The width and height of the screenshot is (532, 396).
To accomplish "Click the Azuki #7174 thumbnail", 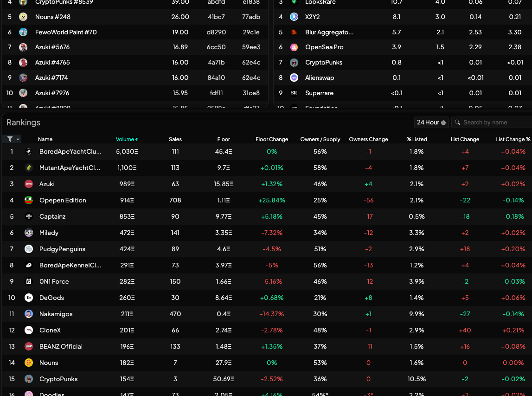I will click(x=23, y=78).
